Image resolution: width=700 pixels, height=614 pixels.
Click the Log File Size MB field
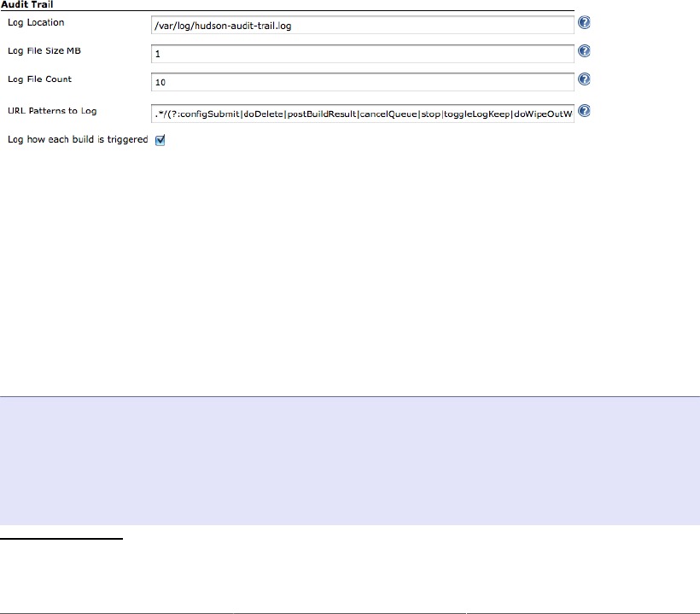tap(363, 54)
